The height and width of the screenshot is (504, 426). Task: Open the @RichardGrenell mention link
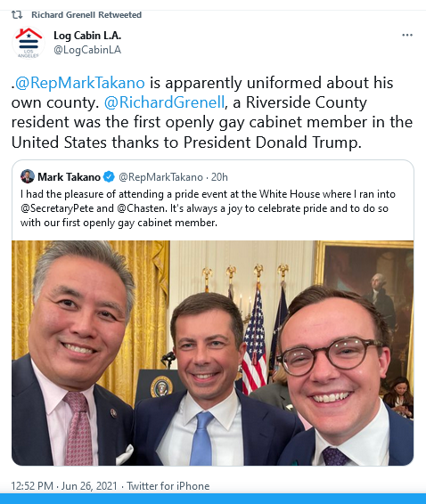pyautogui.click(x=164, y=102)
